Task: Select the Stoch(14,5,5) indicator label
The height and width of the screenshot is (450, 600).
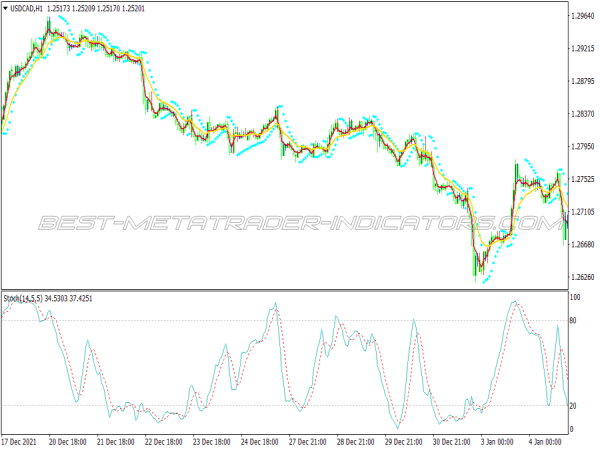Action: tap(23, 298)
